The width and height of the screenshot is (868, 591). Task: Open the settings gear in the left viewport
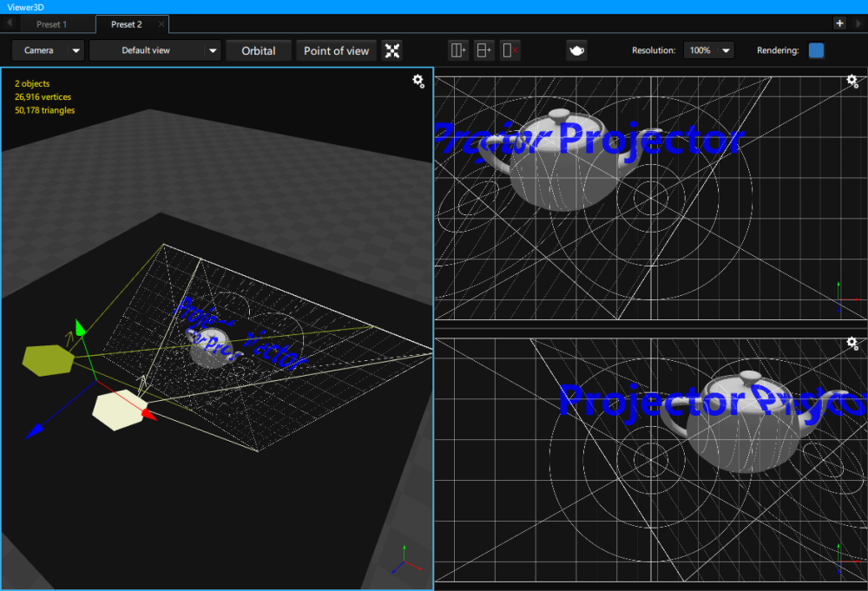point(418,81)
